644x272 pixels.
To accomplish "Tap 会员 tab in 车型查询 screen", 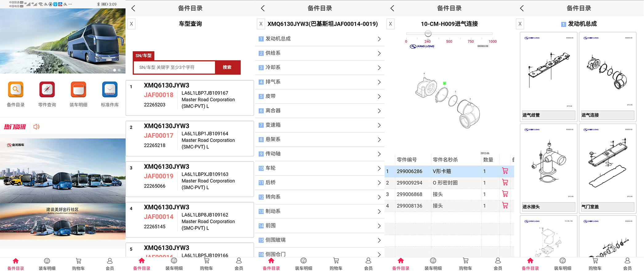I will tap(239, 264).
